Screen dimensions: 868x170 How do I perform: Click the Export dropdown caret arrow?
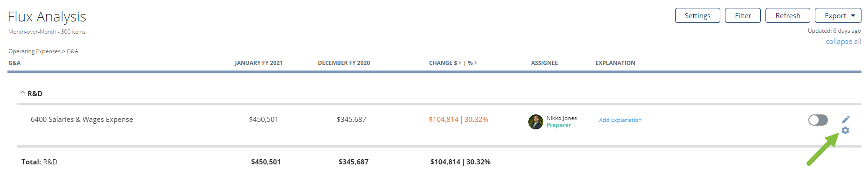pos(853,15)
